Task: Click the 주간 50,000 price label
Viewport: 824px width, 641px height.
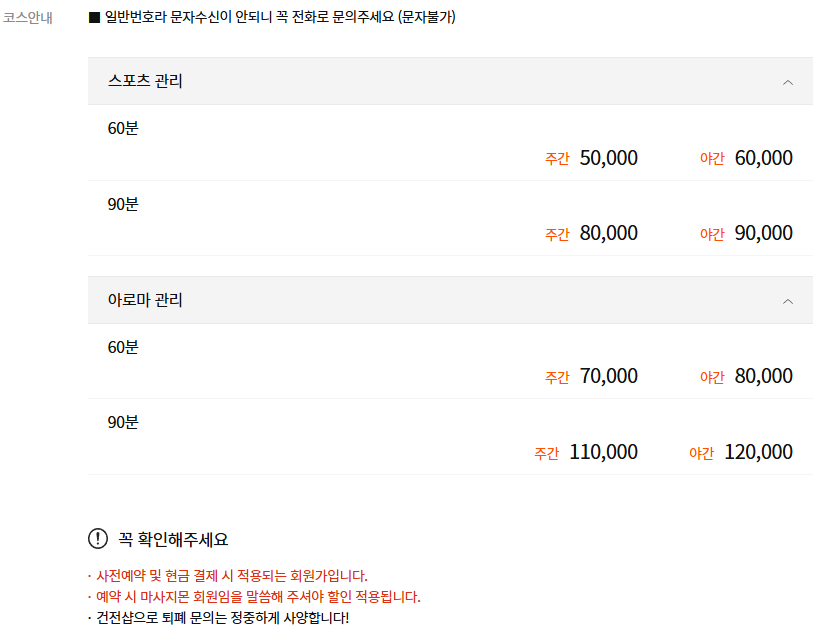Action: pos(591,157)
